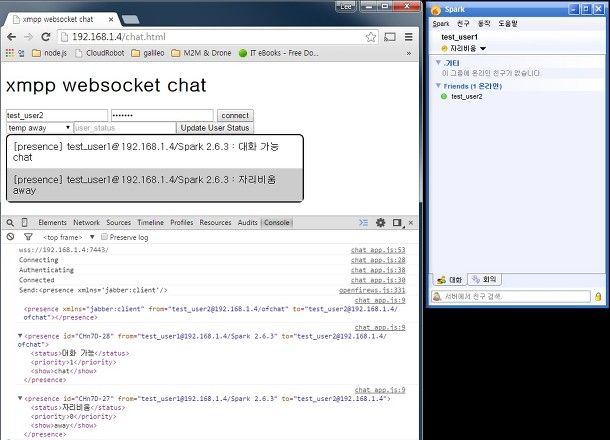The height and width of the screenshot is (440, 610).
Task: Open the Apps grid in bookmarks bar
Action: [x=10, y=53]
